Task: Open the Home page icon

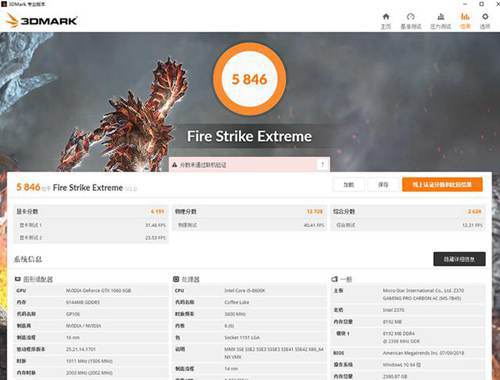Action: [386, 17]
